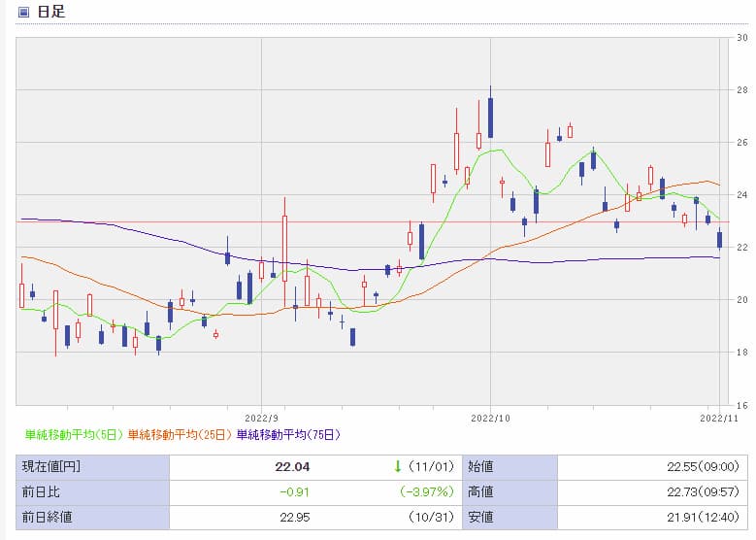Click the 現在値[円] table header cell
This screenshot has width=756, height=540.
tap(51, 466)
